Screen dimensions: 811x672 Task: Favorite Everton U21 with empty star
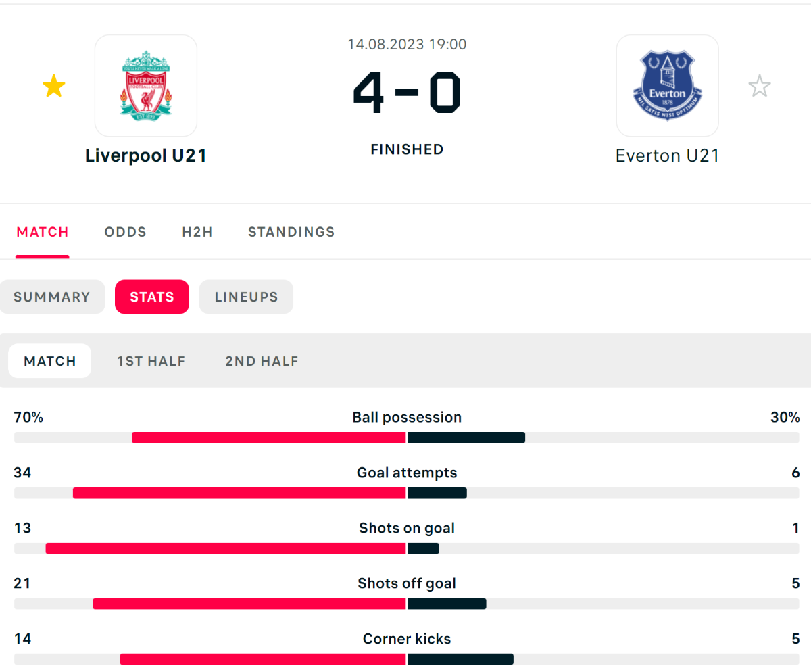760,87
